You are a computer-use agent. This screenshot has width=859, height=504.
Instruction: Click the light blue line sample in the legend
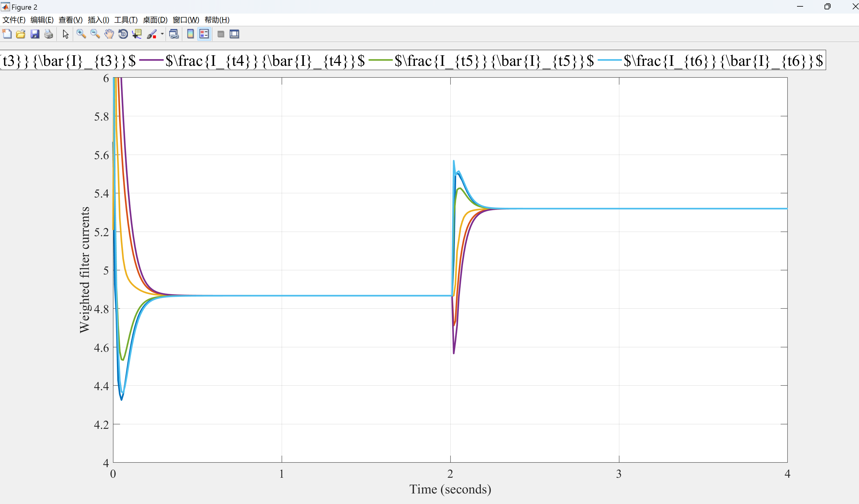point(609,60)
